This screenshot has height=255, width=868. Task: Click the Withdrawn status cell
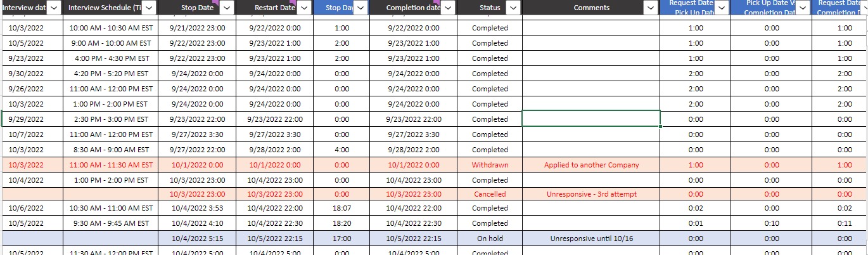[x=490, y=165]
